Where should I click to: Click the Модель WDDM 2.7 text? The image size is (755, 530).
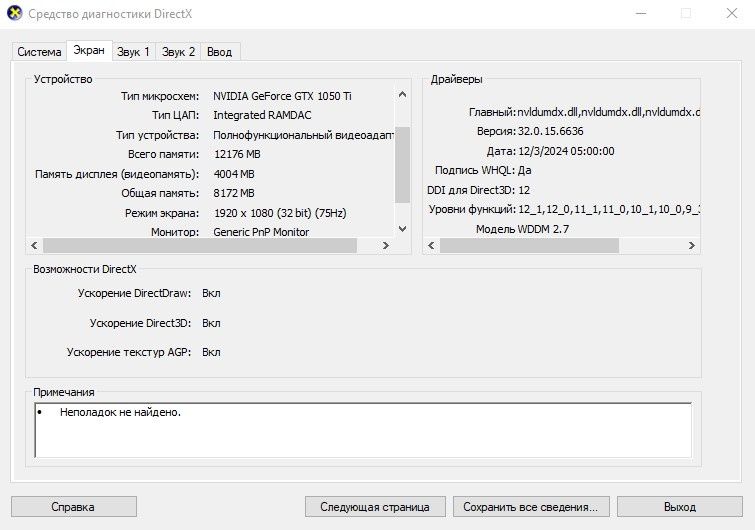522,229
